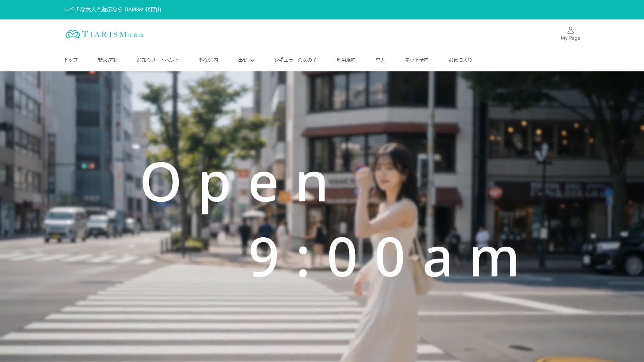The width and height of the screenshot is (644, 362).
Task: Go to トップ menu item
Action: pos(71,60)
